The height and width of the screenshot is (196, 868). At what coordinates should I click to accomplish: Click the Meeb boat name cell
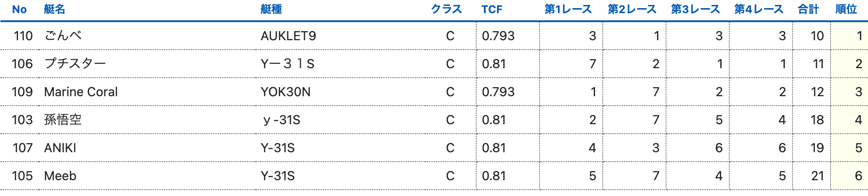[x=60, y=176]
